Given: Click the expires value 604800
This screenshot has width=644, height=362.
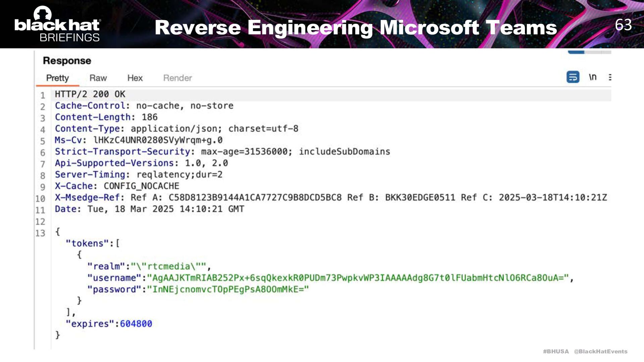Looking at the screenshot, I should click(x=136, y=324).
